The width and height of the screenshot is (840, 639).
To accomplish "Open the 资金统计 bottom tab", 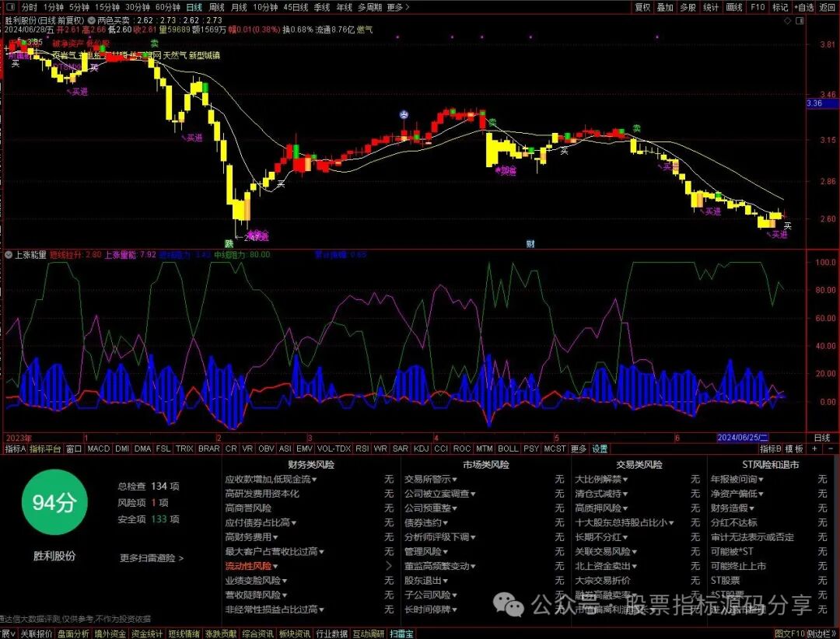I will tap(147, 634).
